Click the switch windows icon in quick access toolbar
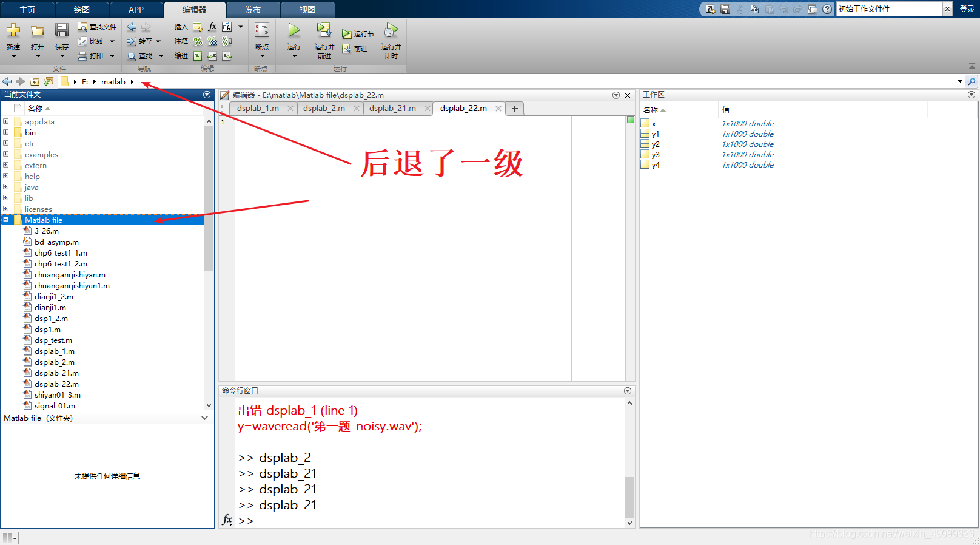The width and height of the screenshot is (980, 545). [813, 9]
